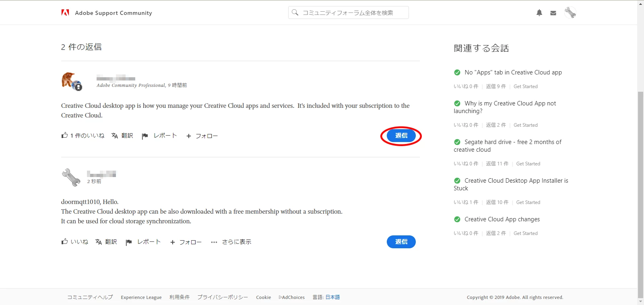Click 返信 button on second reply
This screenshot has height=305, width=644.
coord(401,242)
